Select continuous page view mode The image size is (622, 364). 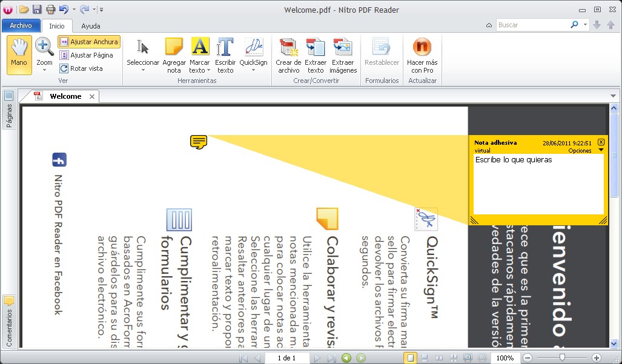(x=425, y=358)
